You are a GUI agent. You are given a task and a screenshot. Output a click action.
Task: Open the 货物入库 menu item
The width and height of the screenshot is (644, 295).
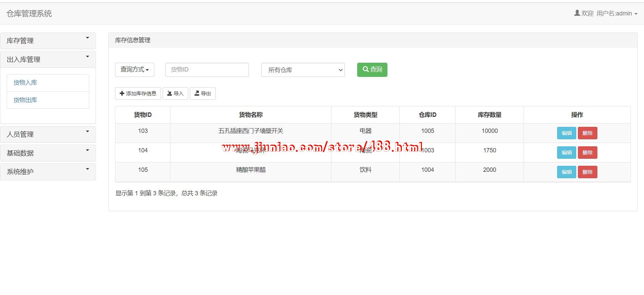(48, 83)
